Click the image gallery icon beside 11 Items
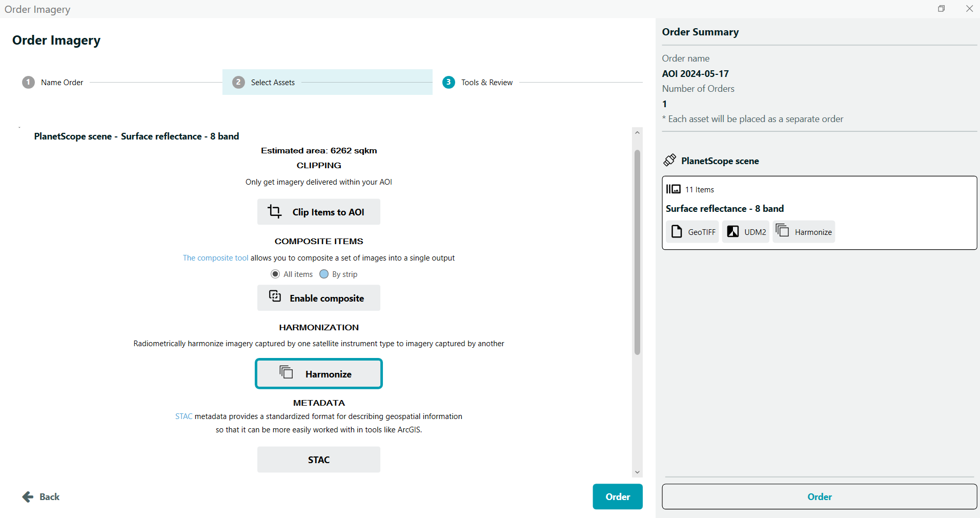 673,189
